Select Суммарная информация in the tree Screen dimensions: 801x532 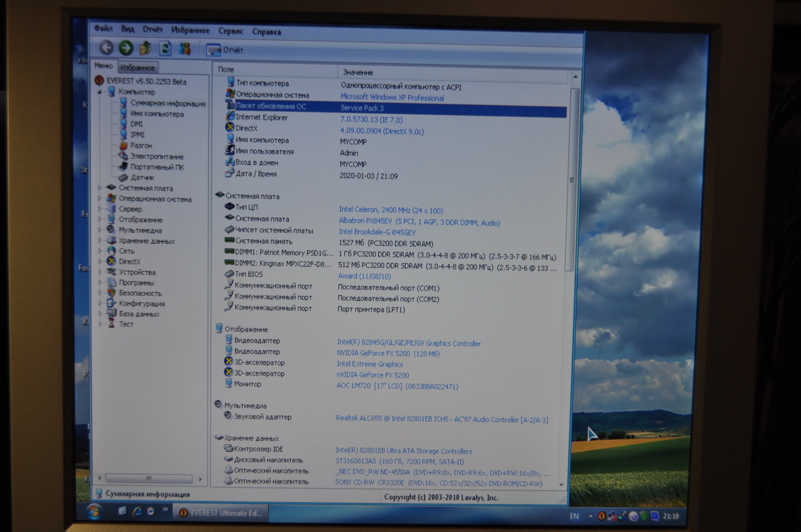click(168, 103)
